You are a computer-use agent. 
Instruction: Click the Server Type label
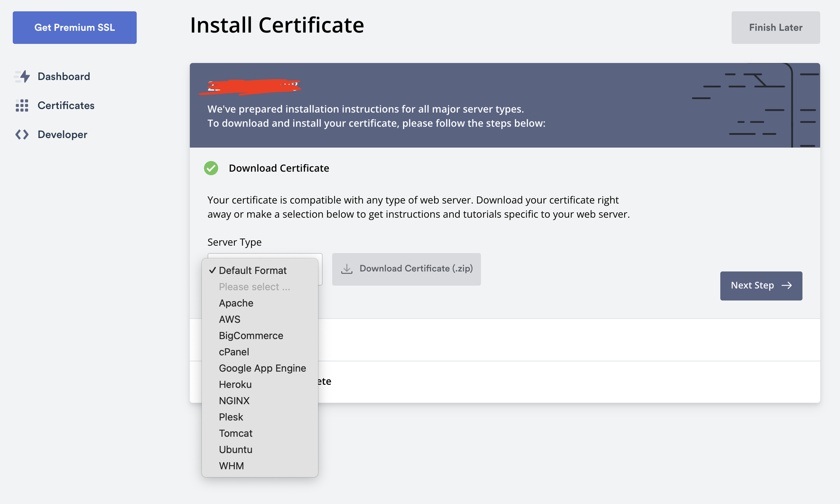click(x=234, y=242)
